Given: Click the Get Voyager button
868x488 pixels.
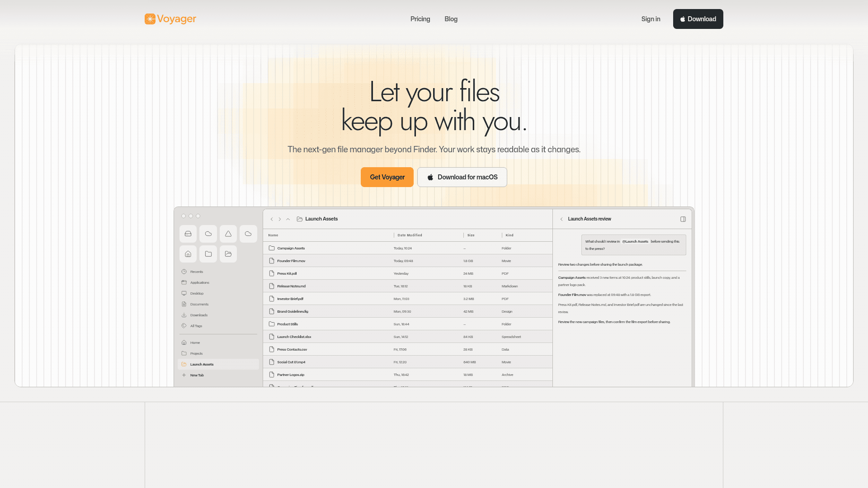Looking at the screenshot, I should [387, 177].
